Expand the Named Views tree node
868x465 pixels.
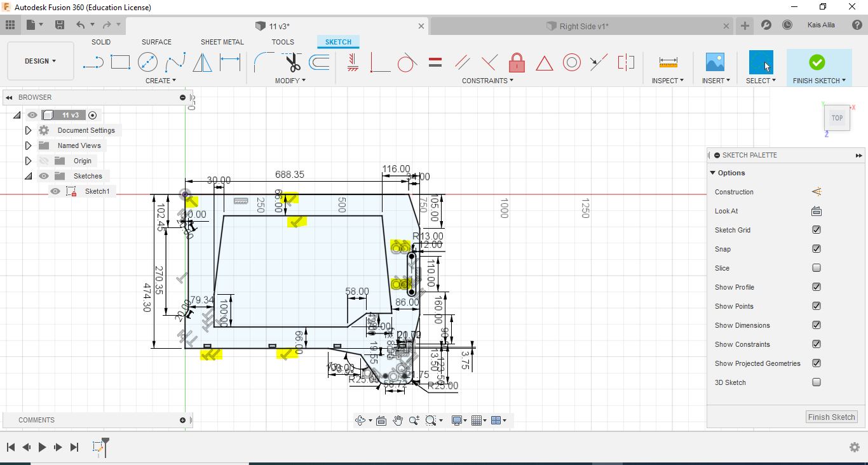click(x=28, y=145)
